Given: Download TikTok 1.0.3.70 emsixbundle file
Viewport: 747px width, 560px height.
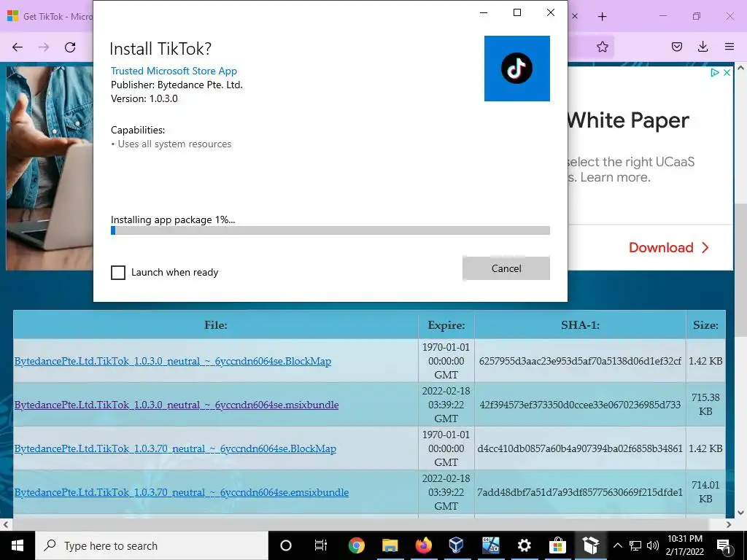Looking at the screenshot, I should 181,492.
